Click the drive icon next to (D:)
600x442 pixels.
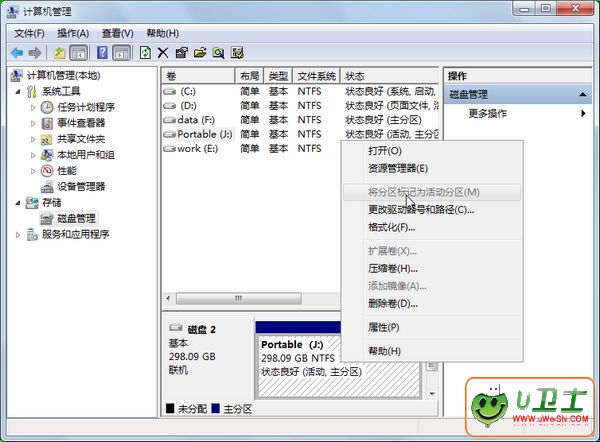170,106
